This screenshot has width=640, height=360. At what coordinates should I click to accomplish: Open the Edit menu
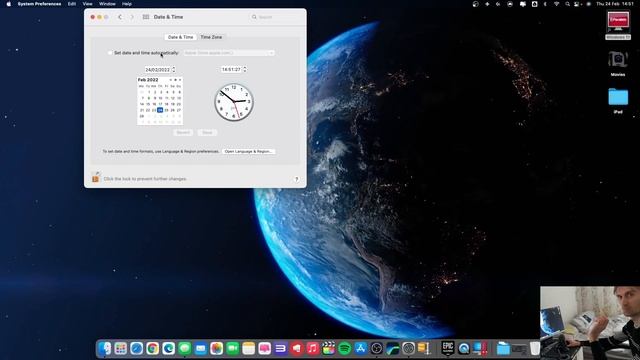(72, 4)
